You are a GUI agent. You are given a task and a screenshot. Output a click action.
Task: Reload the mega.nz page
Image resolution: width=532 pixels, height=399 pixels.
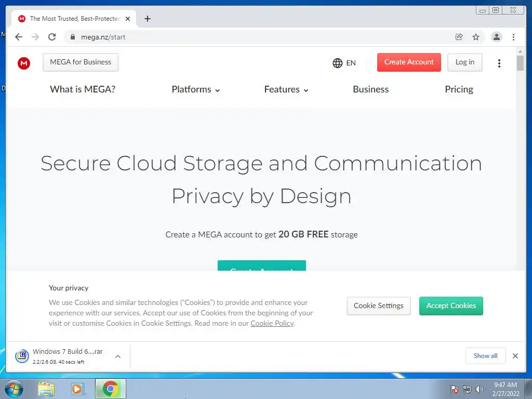point(52,37)
